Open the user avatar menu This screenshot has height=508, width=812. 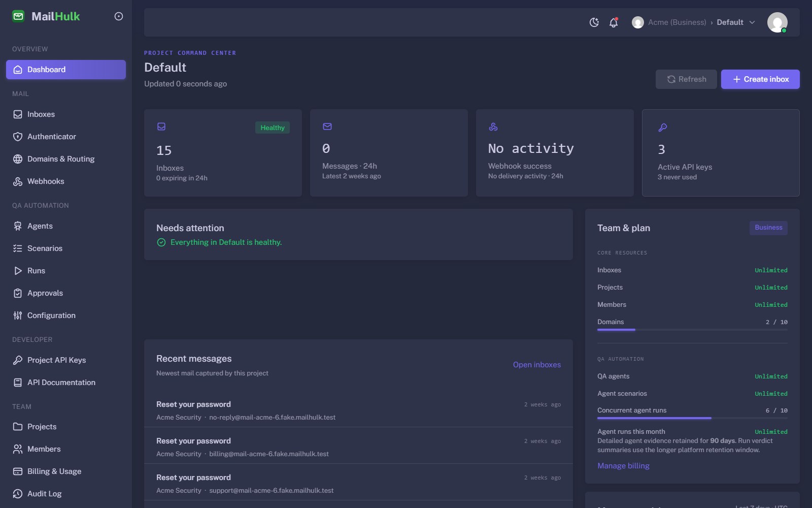[x=777, y=22]
